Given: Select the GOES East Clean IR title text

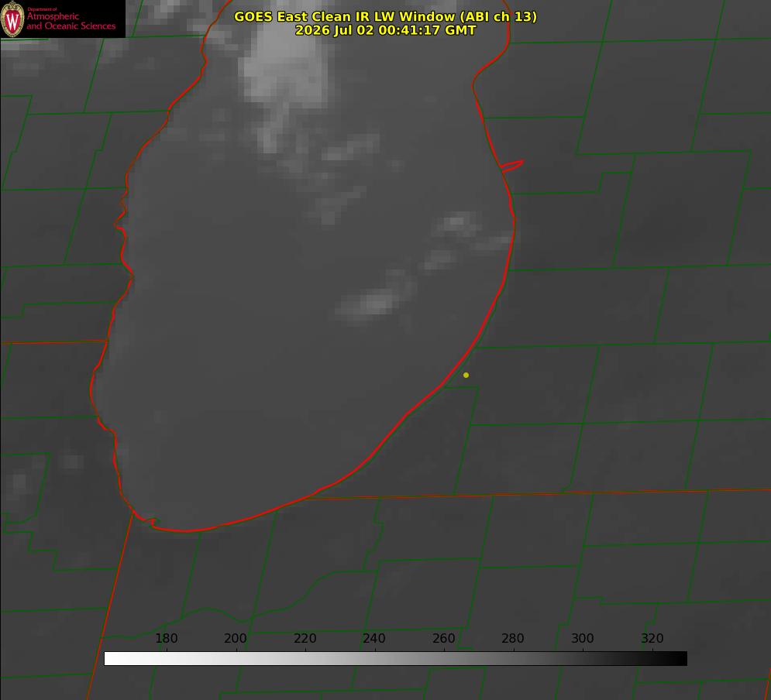Looking at the screenshot, I should click(x=386, y=16).
